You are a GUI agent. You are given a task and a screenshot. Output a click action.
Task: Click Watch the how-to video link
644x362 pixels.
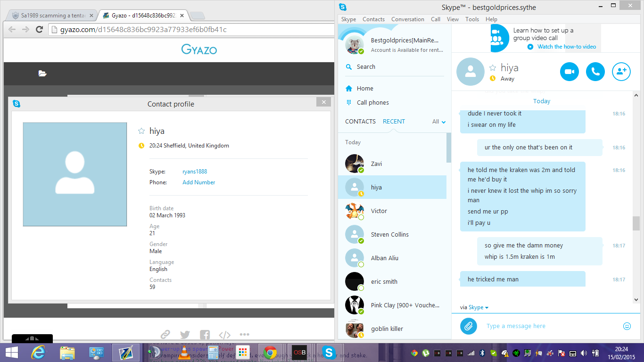click(567, 47)
